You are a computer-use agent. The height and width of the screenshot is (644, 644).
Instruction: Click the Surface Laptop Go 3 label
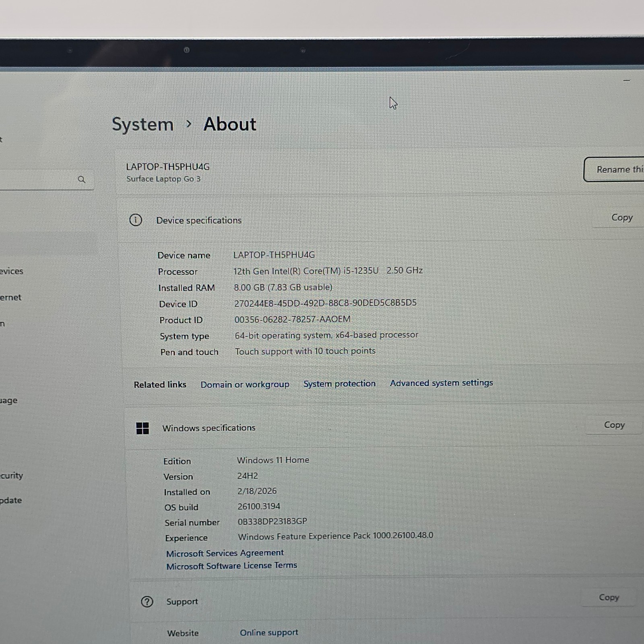(x=163, y=179)
